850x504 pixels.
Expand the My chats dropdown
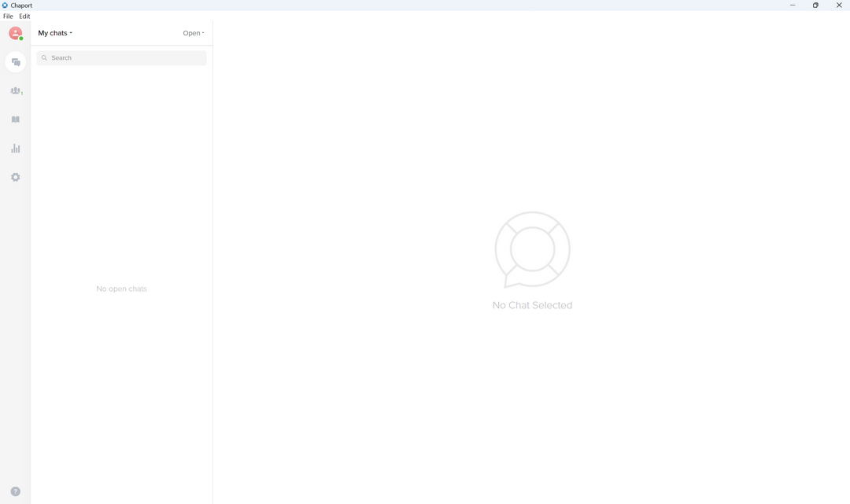click(55, 33)
